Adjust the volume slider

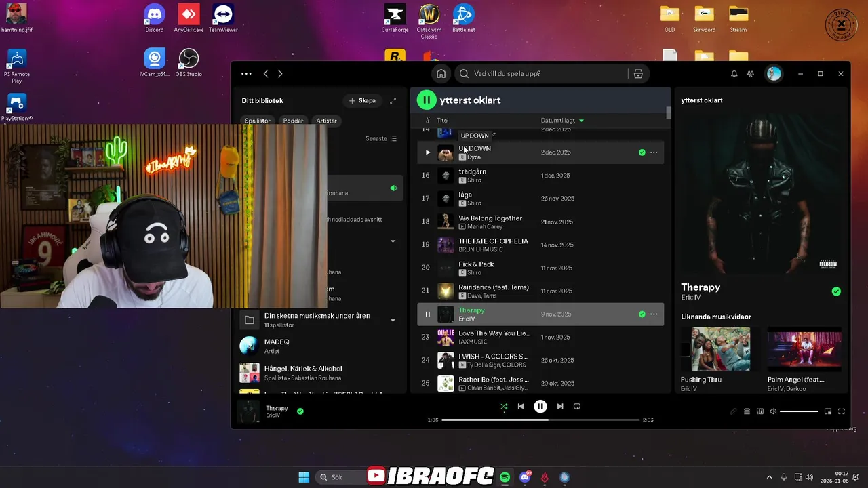[x=799, y=411]
